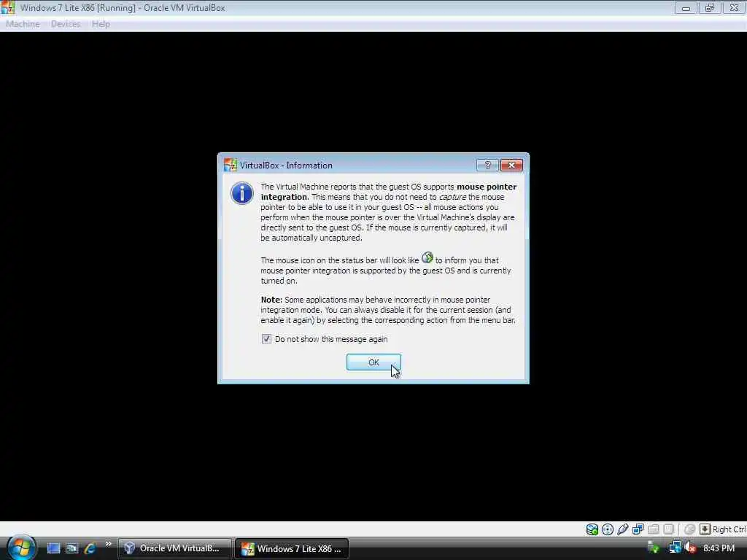Close the VirtualBox Information dialog

pyautogui.click(x=511, y=166)
